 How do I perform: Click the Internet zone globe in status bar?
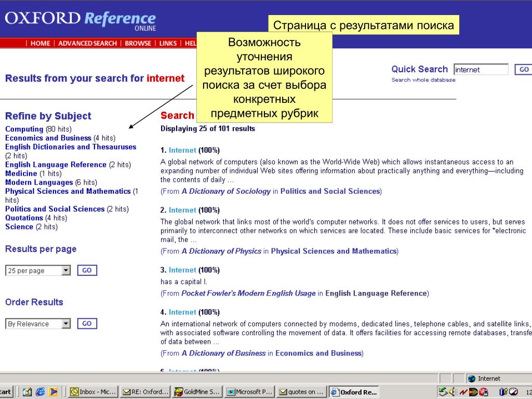[471, 379]
